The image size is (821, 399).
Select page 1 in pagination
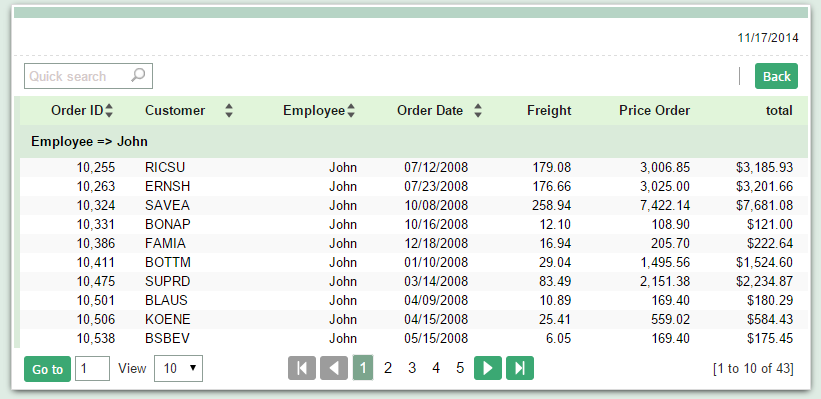coord(363,368)
